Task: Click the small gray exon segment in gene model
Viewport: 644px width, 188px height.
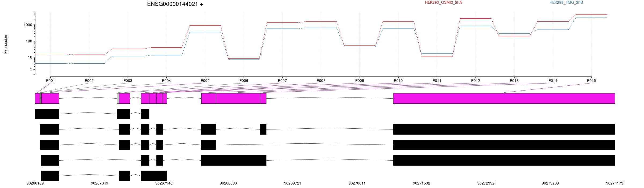Action: coord(118,98)
